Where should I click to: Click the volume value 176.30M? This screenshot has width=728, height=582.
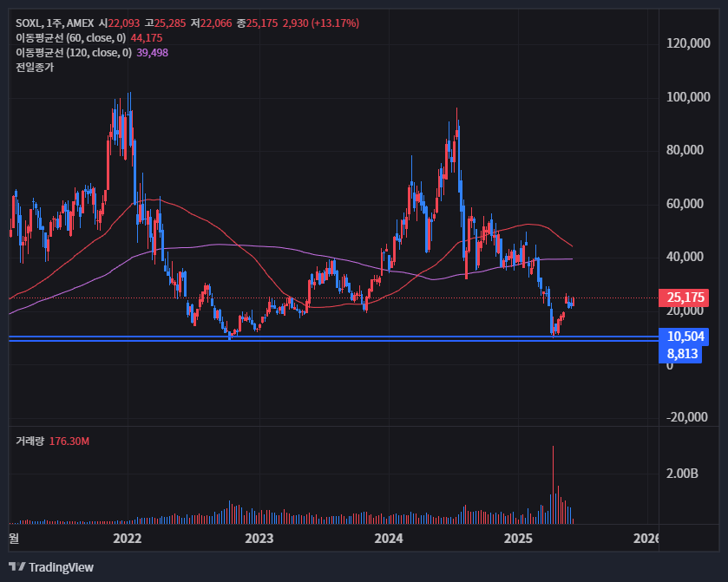coord(69,441)
